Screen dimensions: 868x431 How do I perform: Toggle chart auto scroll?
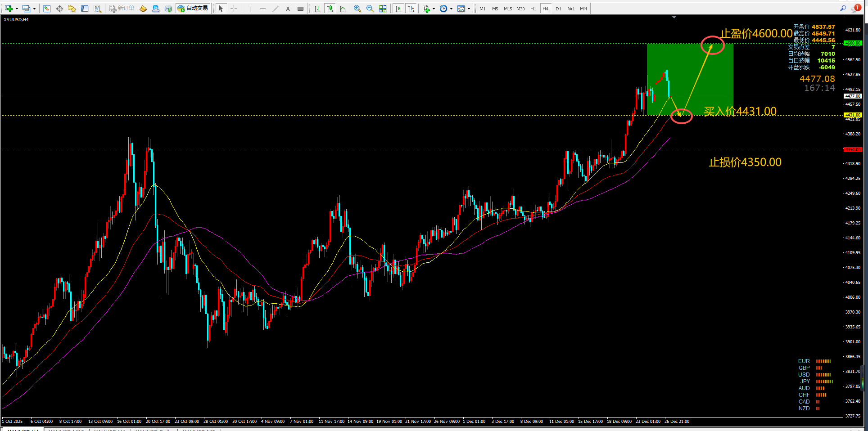coord(398,9)
